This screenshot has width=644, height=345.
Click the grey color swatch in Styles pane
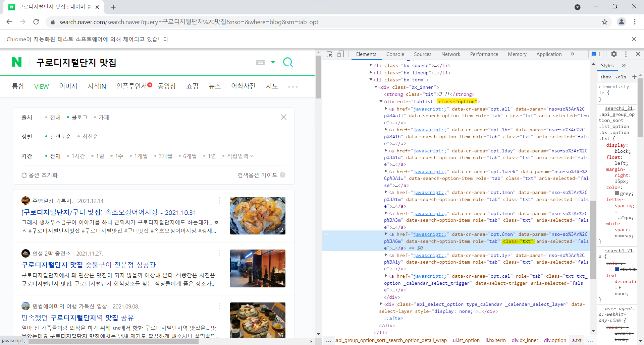click(x=617, y=193)
